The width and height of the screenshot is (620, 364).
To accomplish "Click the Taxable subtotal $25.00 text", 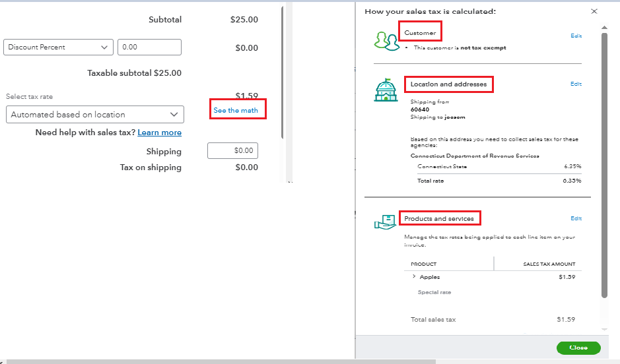I will [x=134, y=73].
